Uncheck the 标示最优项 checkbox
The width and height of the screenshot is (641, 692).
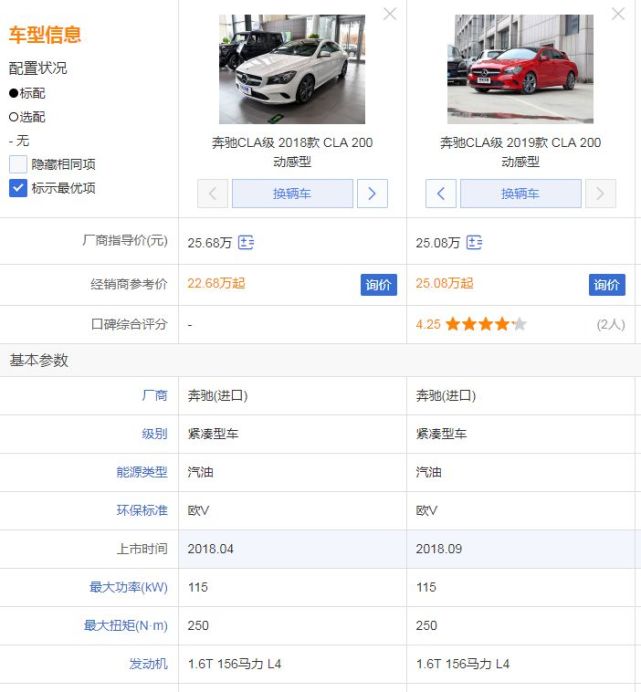(x=18, y=188)
